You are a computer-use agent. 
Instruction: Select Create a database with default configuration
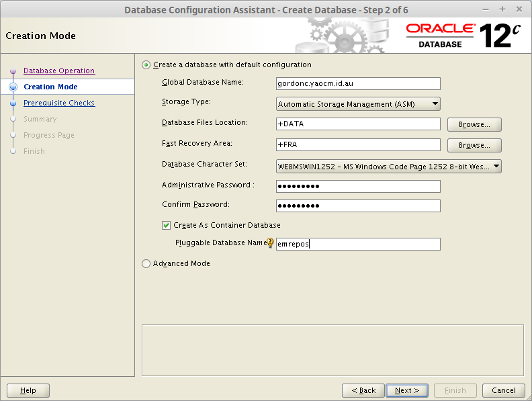tap(146, 65)
